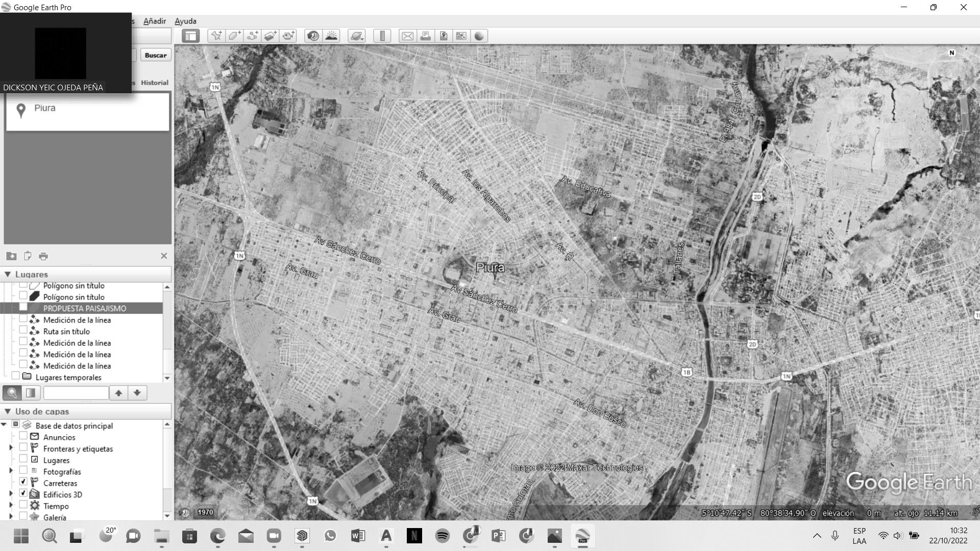Show historical imagery clock icon
Screen dimensions: 980x551
click(x=313, y=36)
